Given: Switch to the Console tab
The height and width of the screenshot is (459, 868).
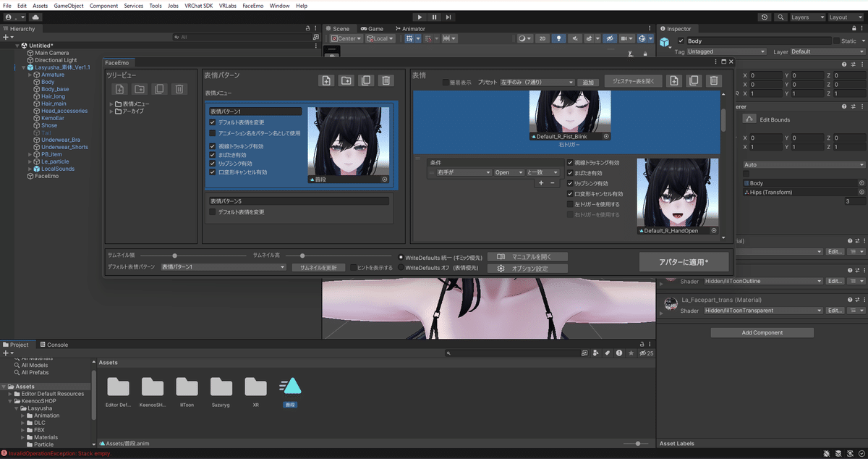Looking at the screenshot, I should 54,345.
